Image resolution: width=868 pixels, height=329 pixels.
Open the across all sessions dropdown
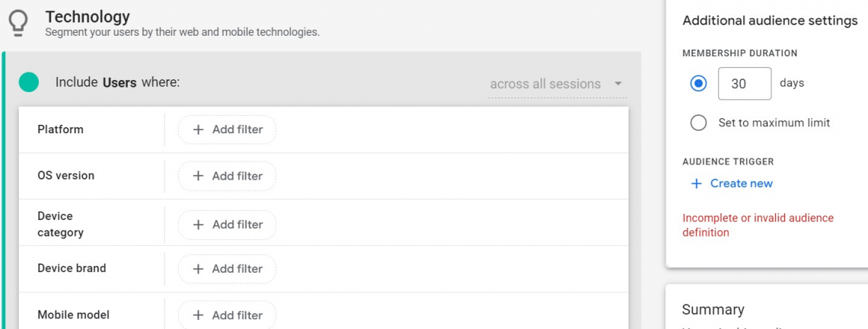point(557,85)
